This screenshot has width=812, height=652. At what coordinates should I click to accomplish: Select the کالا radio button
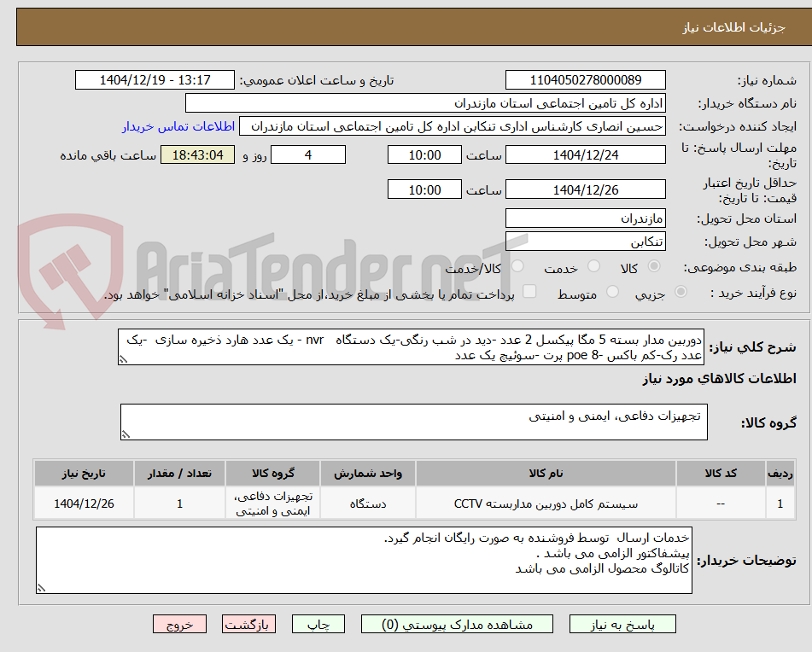pyautogui.click(x=654, y=266)
